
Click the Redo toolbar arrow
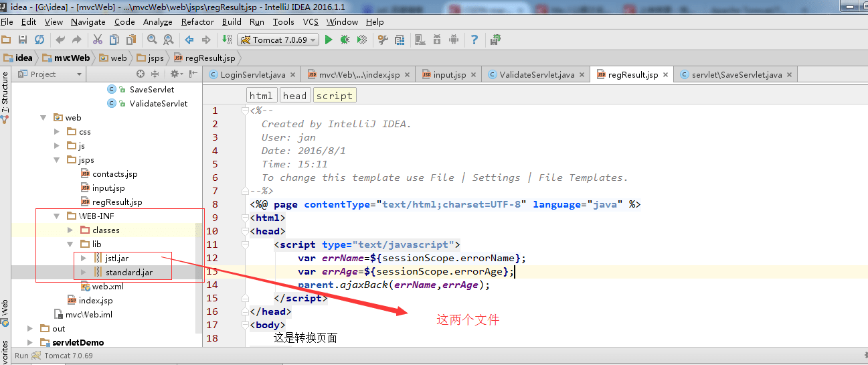click(77, 40)
